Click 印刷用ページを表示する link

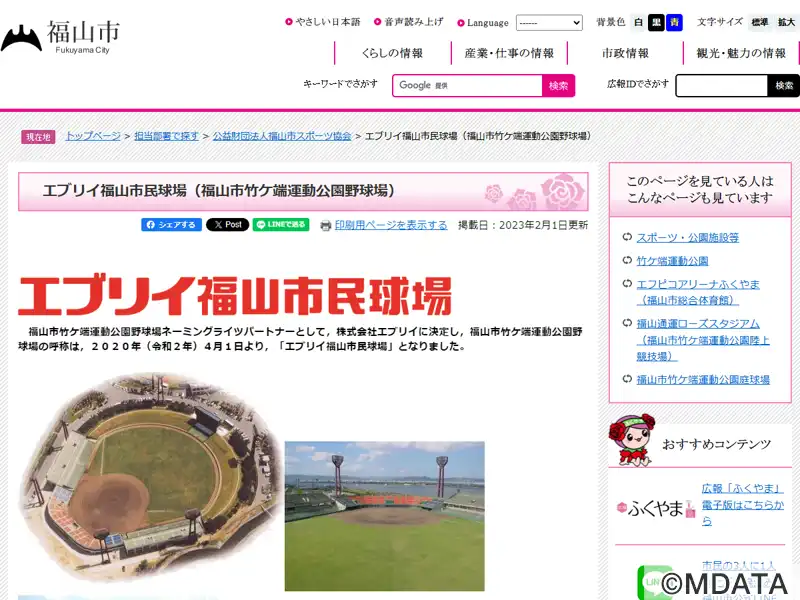tap(391, 225)
